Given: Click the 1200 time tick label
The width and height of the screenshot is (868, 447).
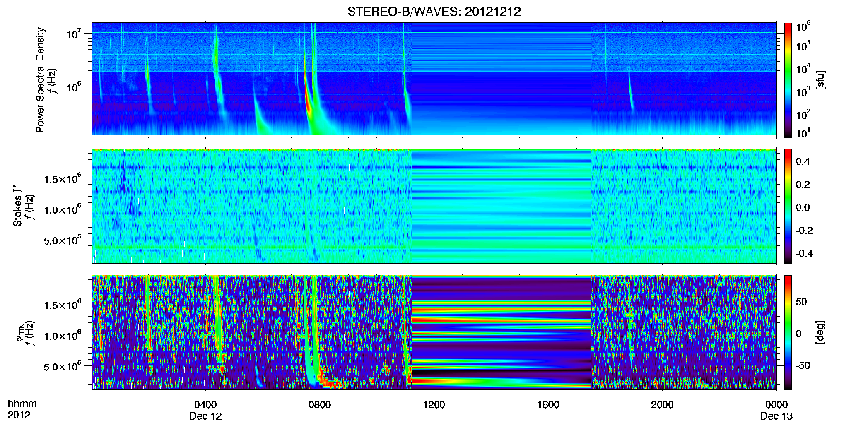Looking at the screenshot, I should 434,404.
